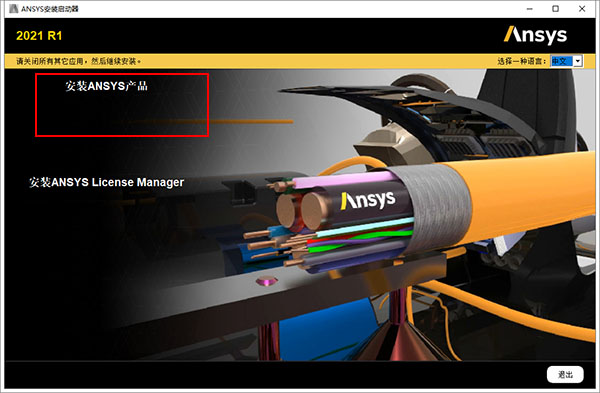The height and width of the screenshot is (393, 600).
Task: Click the ANSYS安装启动器 window title text
Action: pyautogui.click(x=50, y=8)
